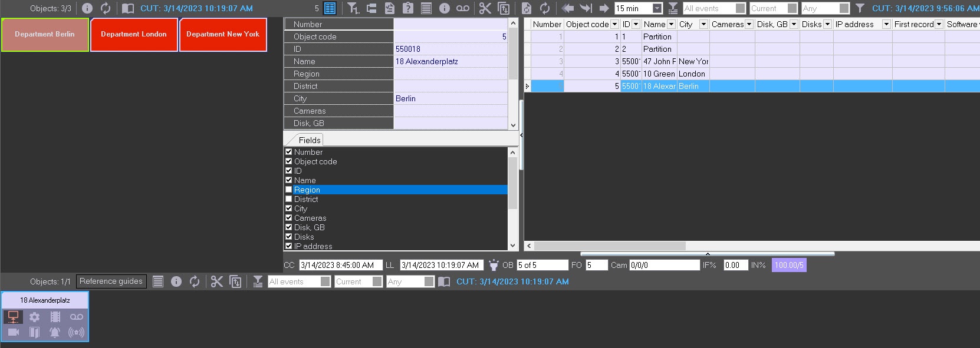Click the camera icon on 18 Alexanderplatz tile
Image resolution: width=980 pixels, height=348 pixels.
(x=14, y=332)
